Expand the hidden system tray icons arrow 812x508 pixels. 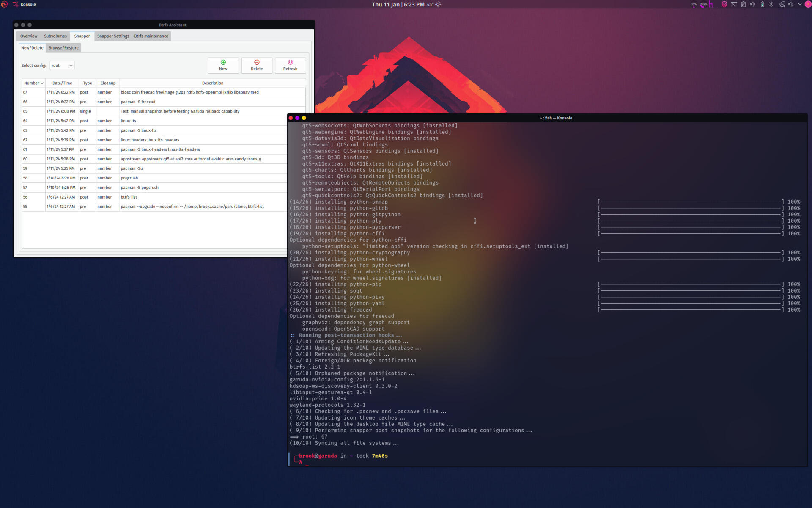[800, 4]
